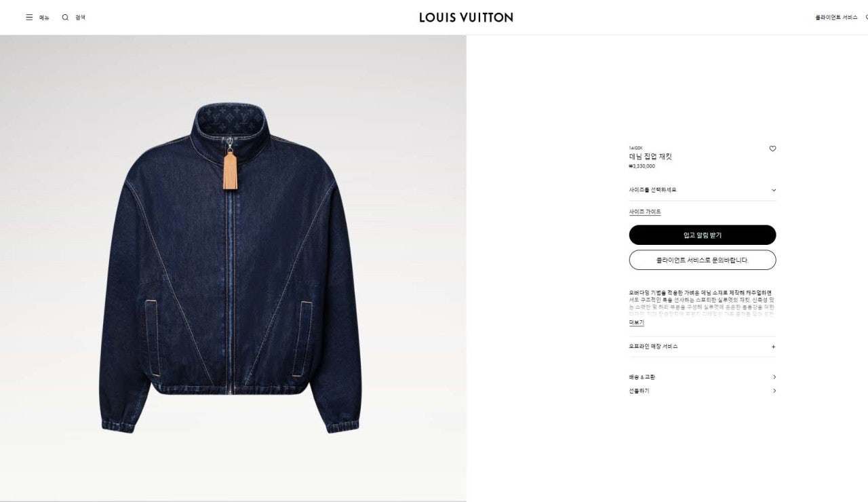Expand the 오프라인 매장 서비스 section

(x=703, y=347)
